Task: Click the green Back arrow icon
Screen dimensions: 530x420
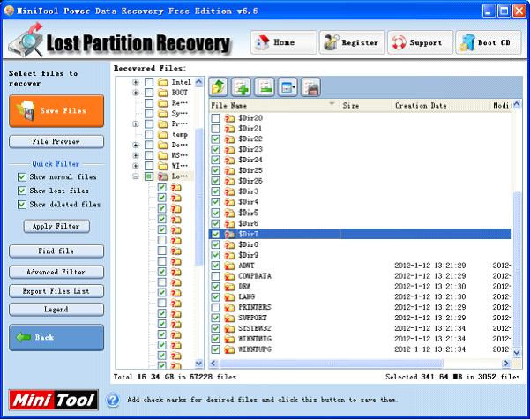Action: click(23, 337)
